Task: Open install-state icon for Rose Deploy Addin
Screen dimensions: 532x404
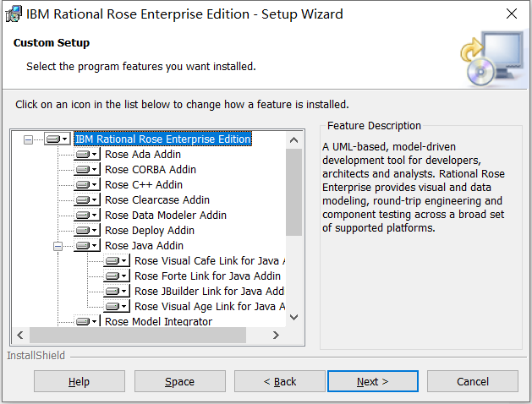Action: (x=87, y=231)
